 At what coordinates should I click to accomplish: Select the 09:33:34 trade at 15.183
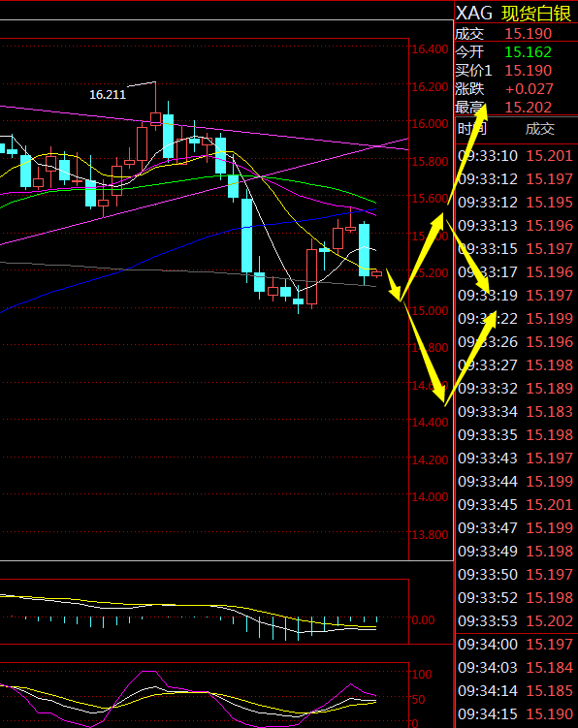coord(516,411)
